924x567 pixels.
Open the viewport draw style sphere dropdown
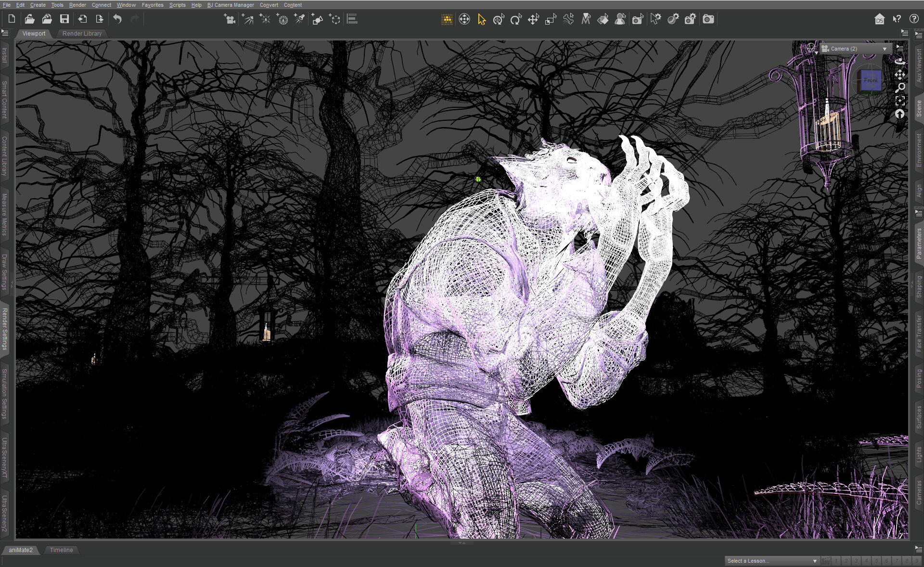(x=812, y=48)
